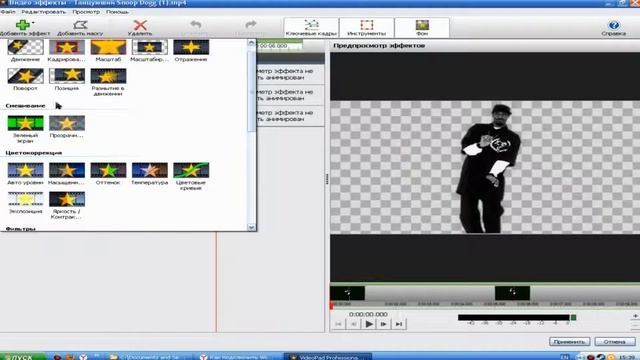The height and width of the screenshot is (360, 640).
Task: Click the Play button in preview
Action: [369, 324]
